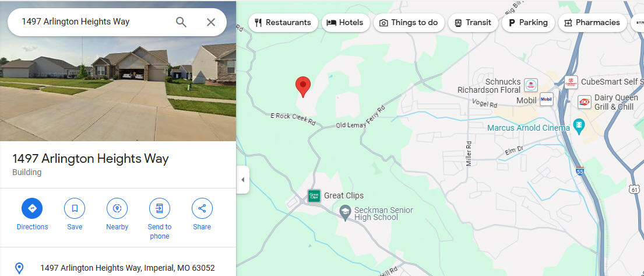Show Transit options chip

[473, 23]
